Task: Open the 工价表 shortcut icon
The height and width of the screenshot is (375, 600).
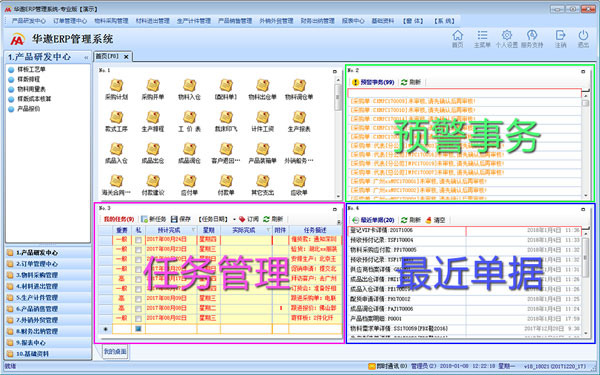Action: point(189,121)
